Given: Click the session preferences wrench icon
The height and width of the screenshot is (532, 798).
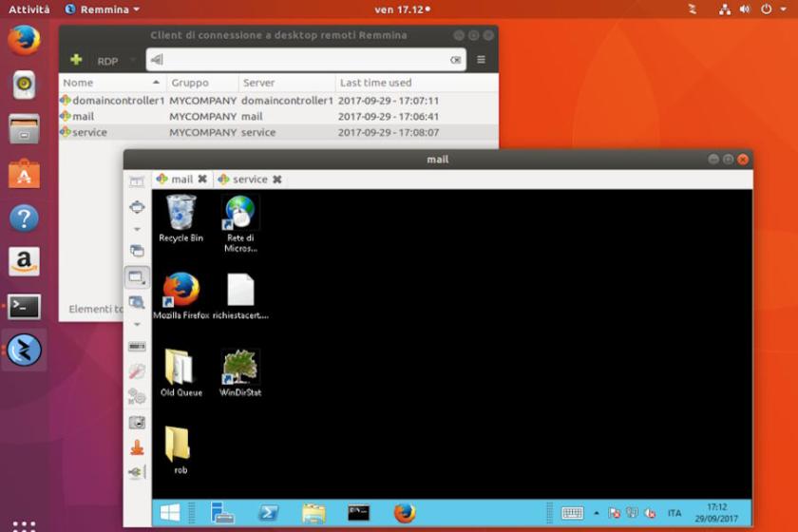Looking at the screenshot, I should click(x=137, y=371).
